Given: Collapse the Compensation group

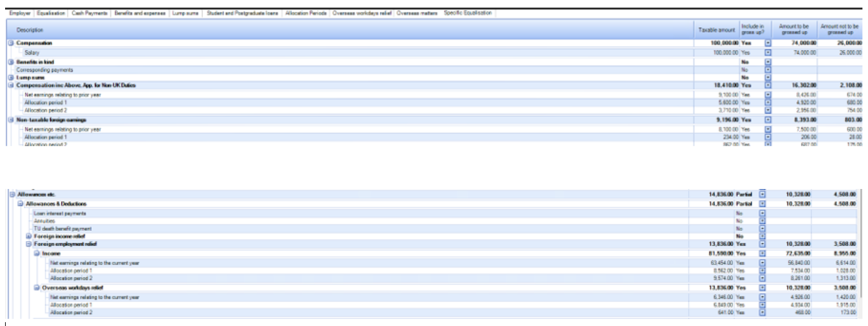Looking at the screenshot, I should [11, 42].
